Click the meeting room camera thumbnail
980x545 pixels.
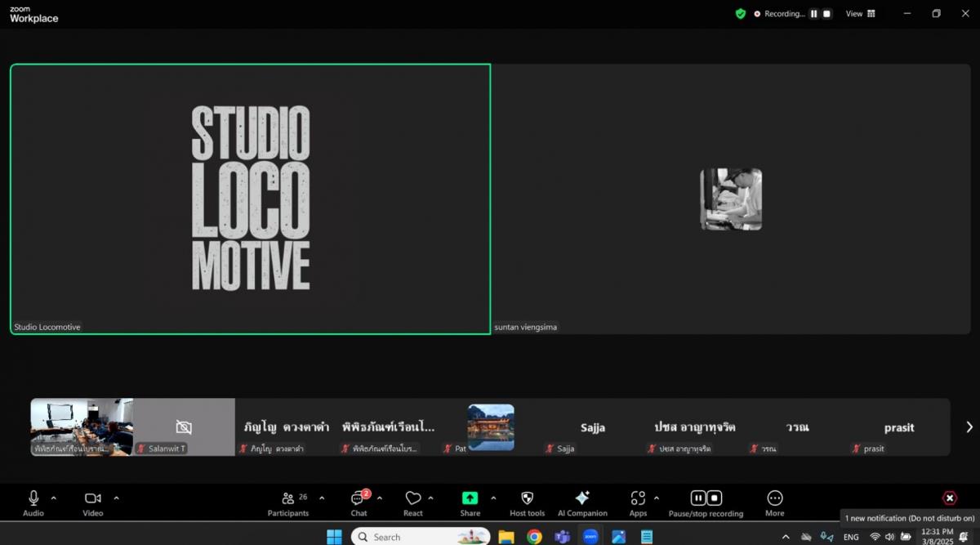point(82,427)
